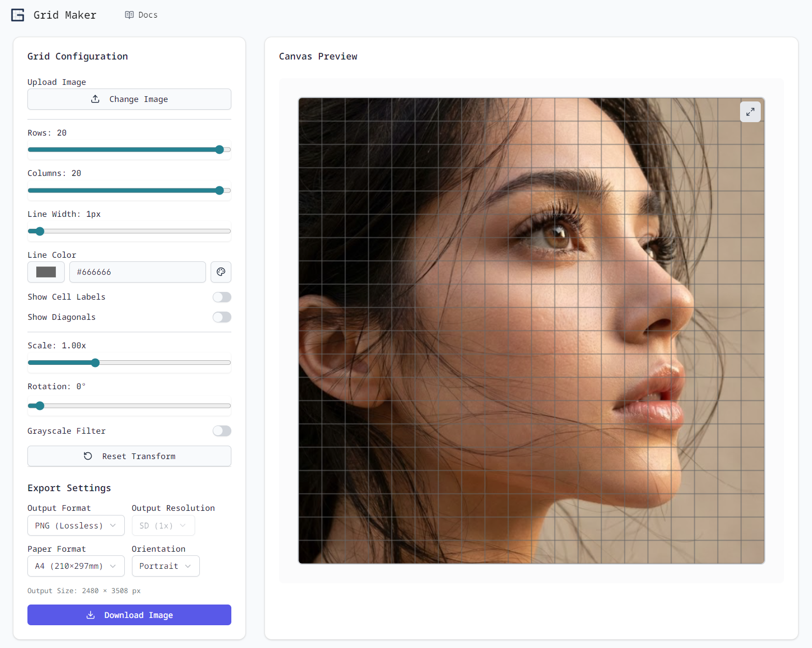
Task: Click the Download Image button
Action: [129, 615]
